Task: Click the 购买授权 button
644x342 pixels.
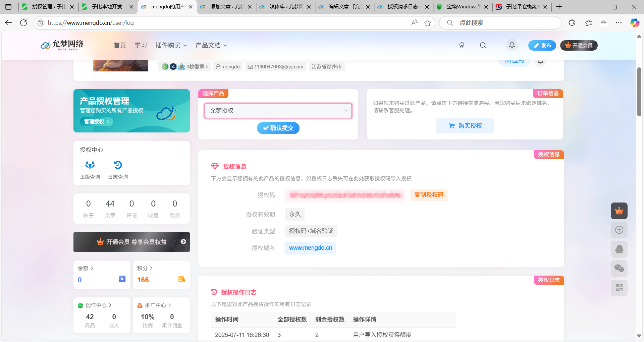Action: tap(465, 126)
